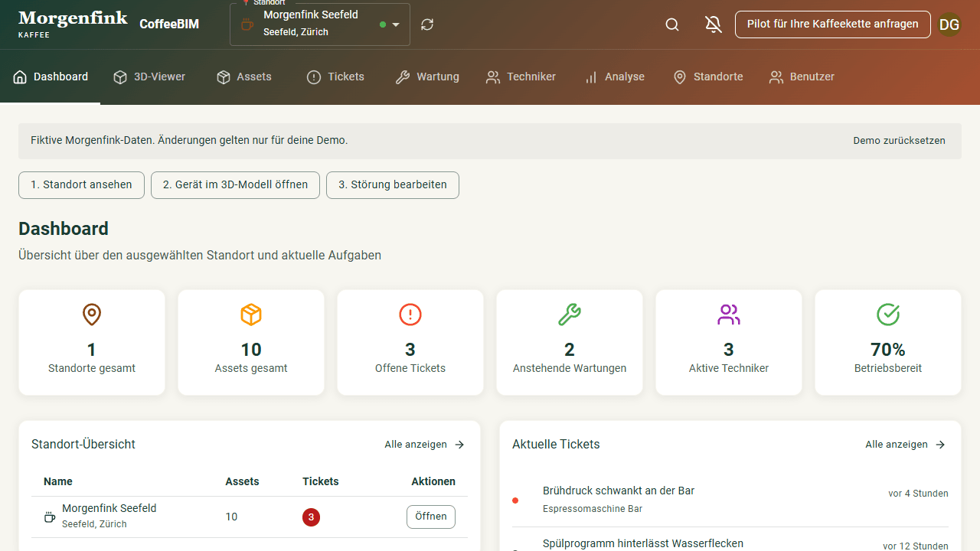Go to the Dashboard tab
Screen dimensions: 980x551
[51, 77]
